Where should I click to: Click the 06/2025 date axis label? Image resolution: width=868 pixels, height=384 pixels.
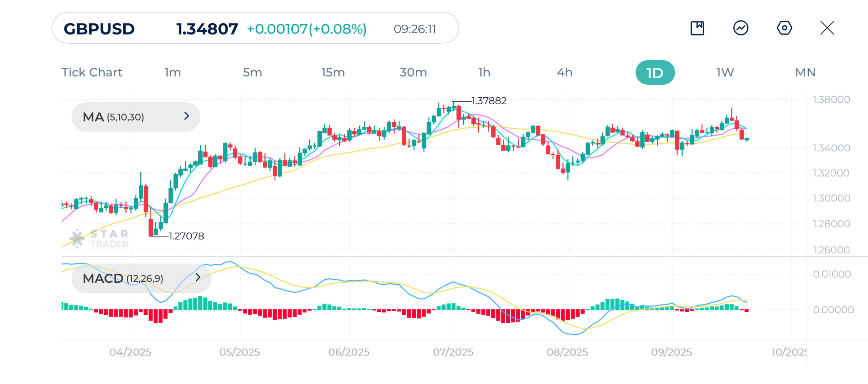(349, 352)
